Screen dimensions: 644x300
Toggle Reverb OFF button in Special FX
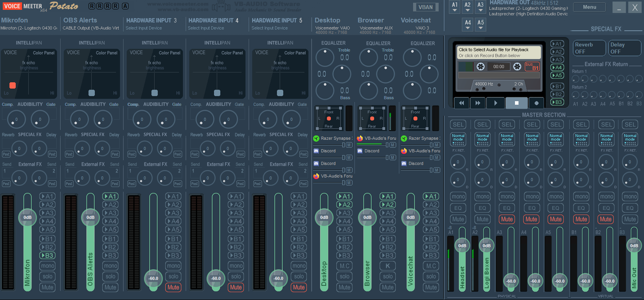point(589,48)
